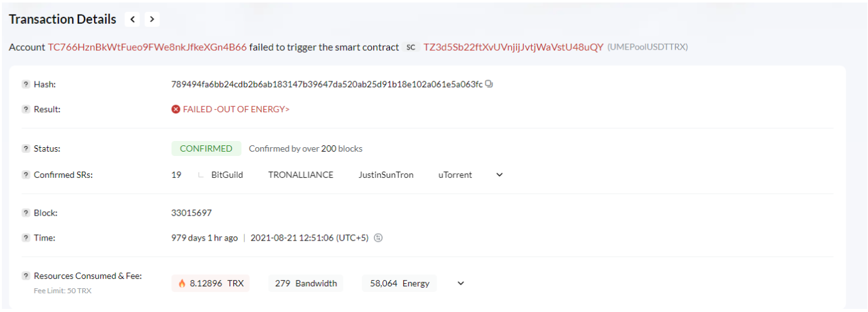Image resolution: width=868 pixels, height=312 pixels.
Task: Click help icon next to Hash
Action: (26, 85)
